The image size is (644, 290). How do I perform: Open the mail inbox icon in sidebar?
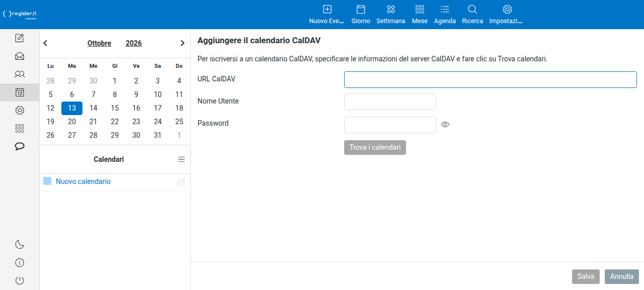tap(20, 56)
